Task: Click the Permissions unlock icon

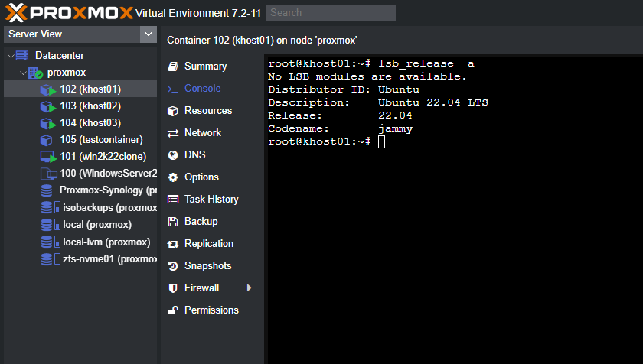Action: [172, 310]
